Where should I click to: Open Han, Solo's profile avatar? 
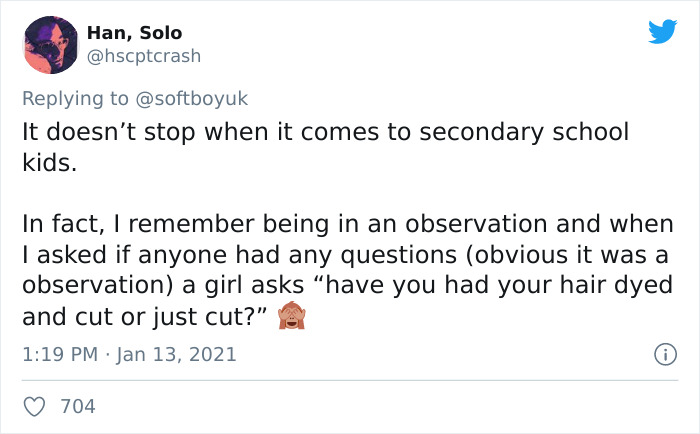(50, 45)
